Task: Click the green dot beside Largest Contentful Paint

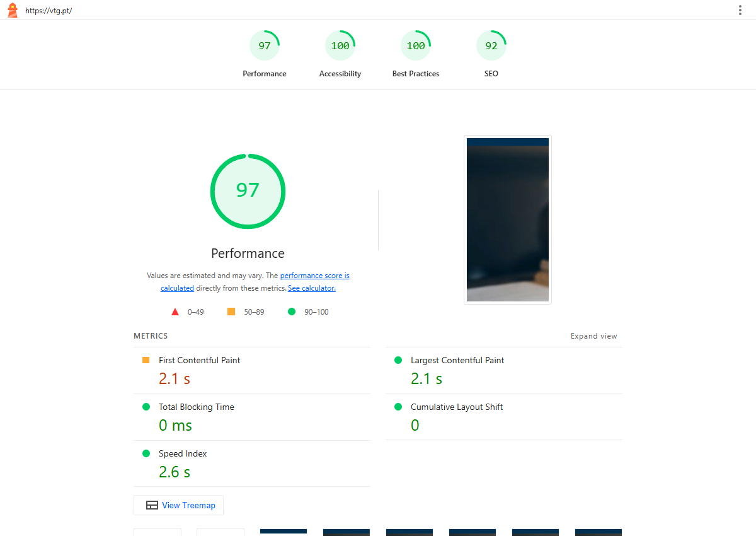Action: (398, 360)
